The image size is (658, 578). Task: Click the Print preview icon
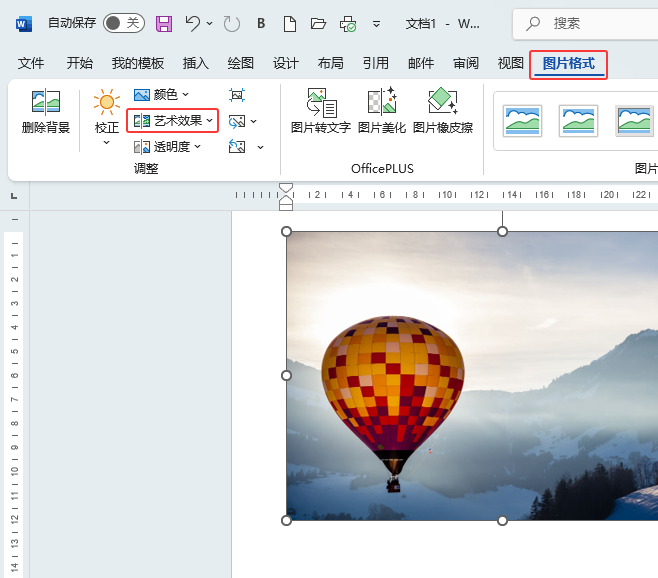(x=348, y=24)
